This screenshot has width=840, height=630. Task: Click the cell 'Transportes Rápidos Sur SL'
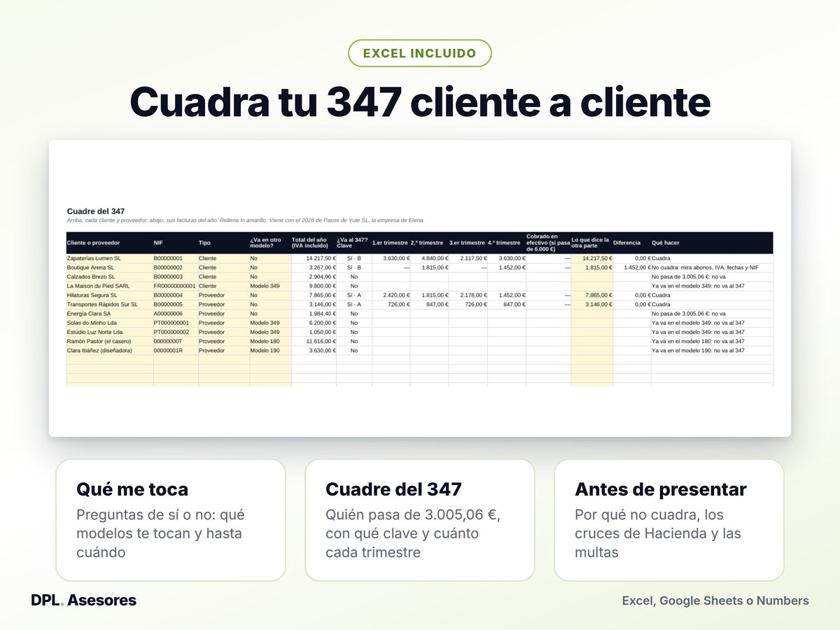110,304
